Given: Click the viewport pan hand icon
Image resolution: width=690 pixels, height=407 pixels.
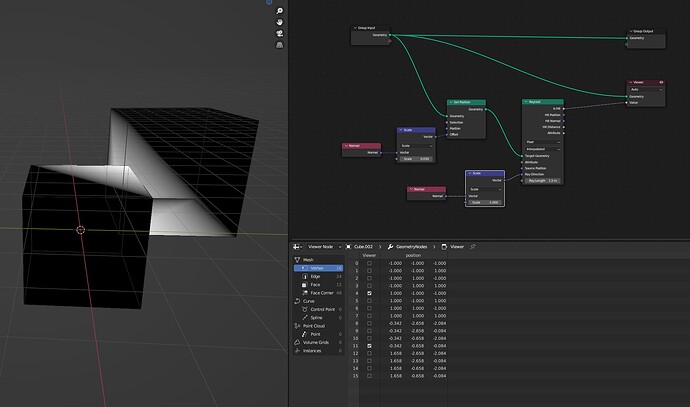Looking at the screenshot, I should coord(279,22).
